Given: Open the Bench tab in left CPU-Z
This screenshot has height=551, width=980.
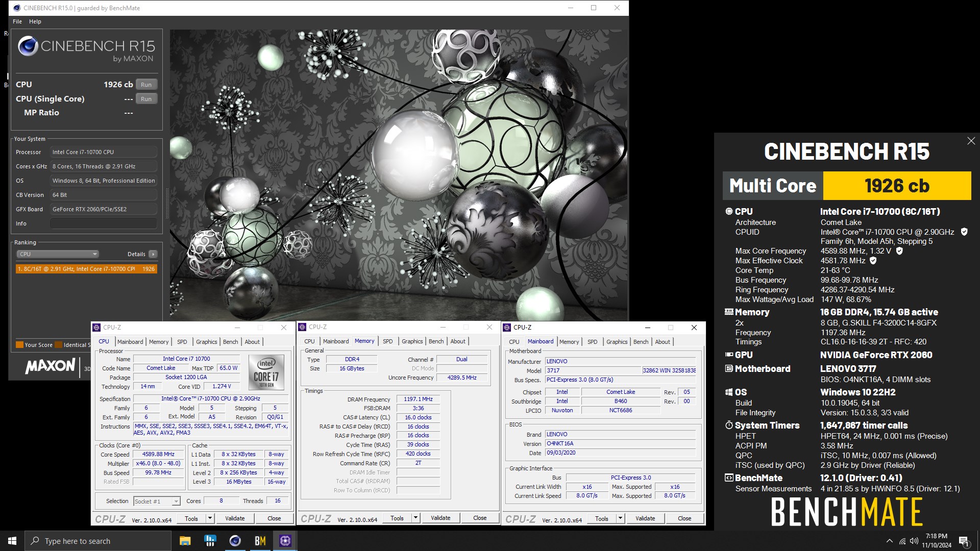Looking at the screenshot, I should pos(231,342).
